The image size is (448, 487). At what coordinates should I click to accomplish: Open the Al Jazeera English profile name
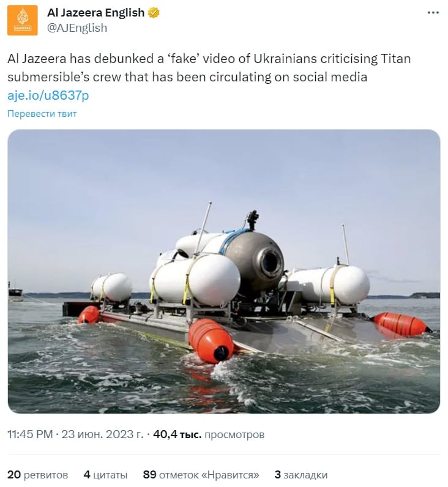coord(95,13)
